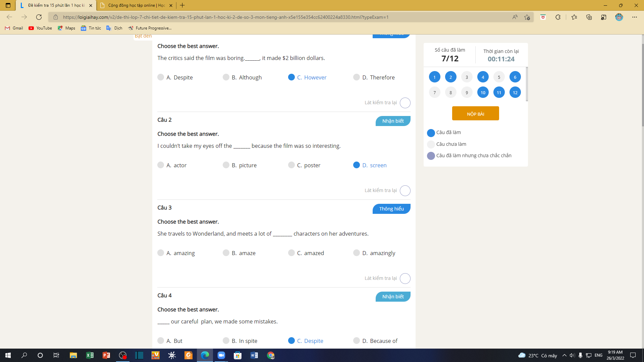
Task: Jump to question 9 in navigator
Action: [x=467, y=93]
